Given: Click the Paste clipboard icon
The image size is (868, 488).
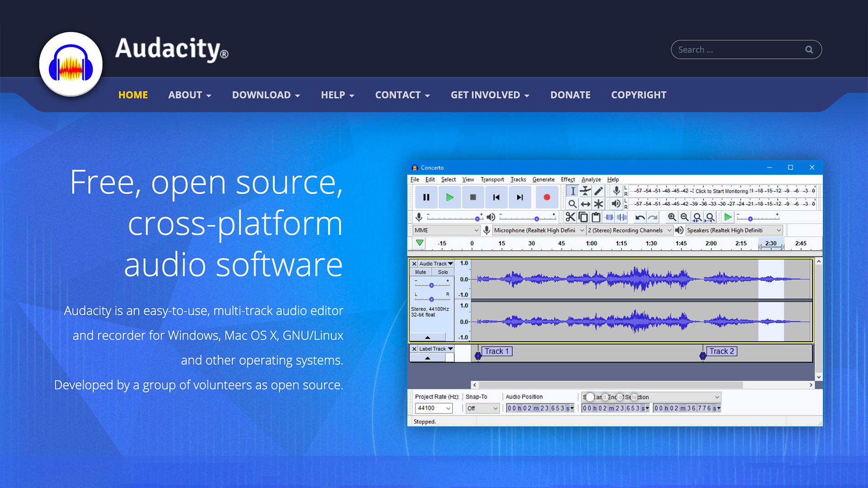Looking at the screenshot, I should 596,217.
